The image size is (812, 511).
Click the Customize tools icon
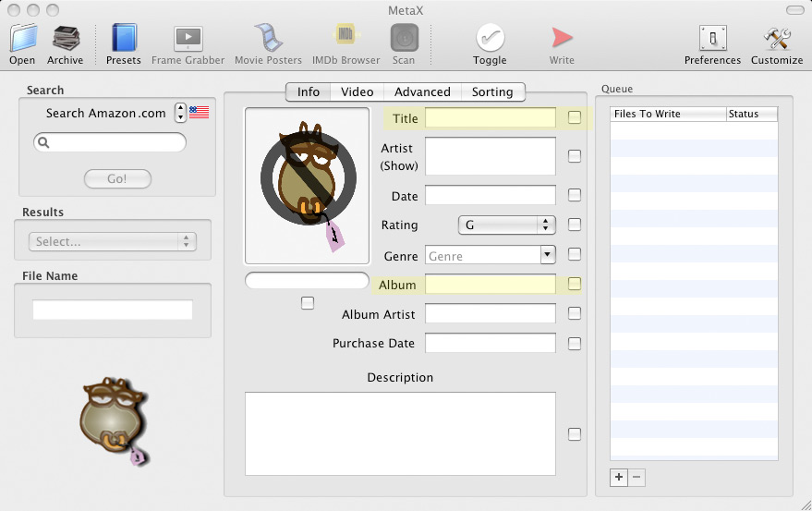point(777,39)
